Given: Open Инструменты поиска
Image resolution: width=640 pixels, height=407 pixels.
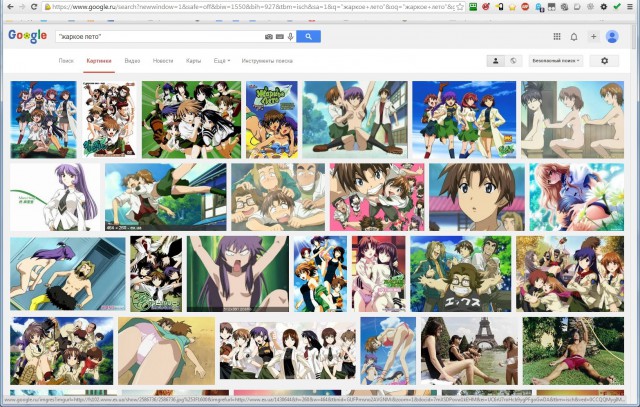Looking at the screenshot, I should click(267, 61).
